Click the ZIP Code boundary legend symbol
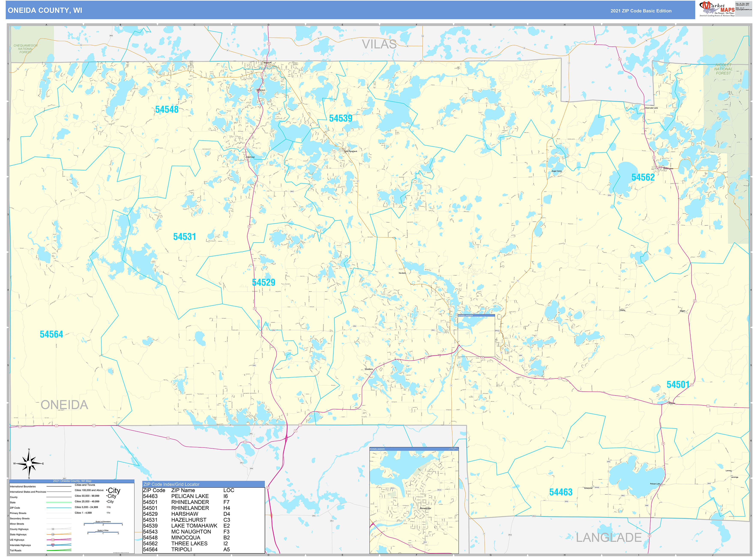This screenshot has height=557, width=756. click(59, 508)
